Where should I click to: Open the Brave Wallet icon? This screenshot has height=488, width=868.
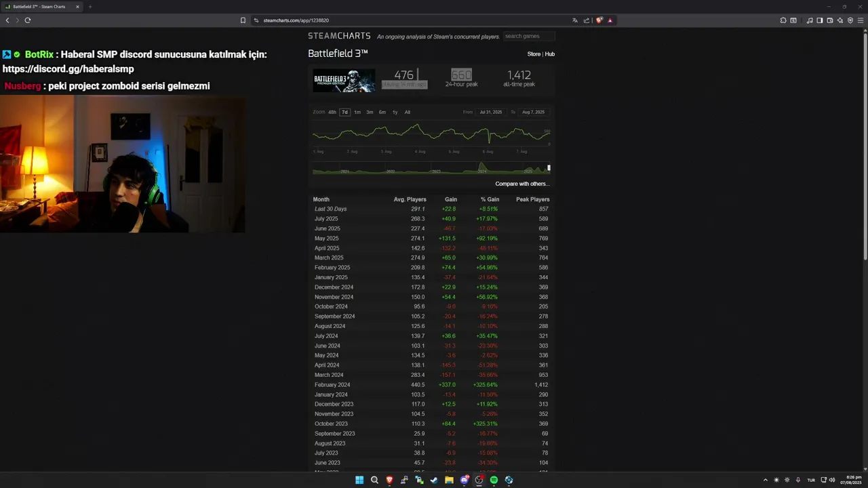coord(830,20)
